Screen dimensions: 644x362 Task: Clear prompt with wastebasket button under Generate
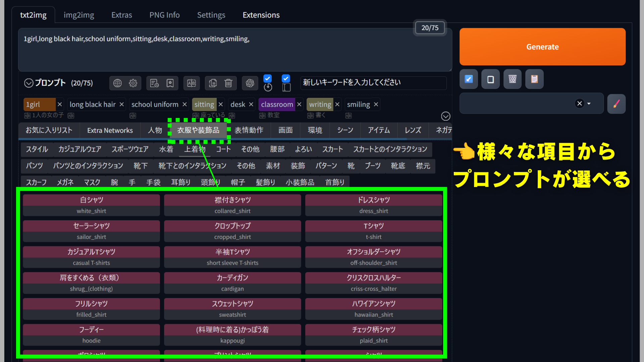pyautogui.click(x=512, y=79)
